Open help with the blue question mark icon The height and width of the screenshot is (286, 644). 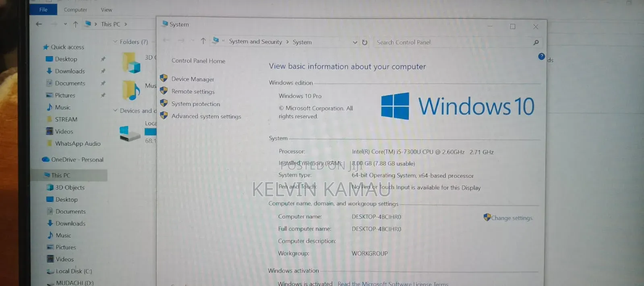click(x=541, y=56)
